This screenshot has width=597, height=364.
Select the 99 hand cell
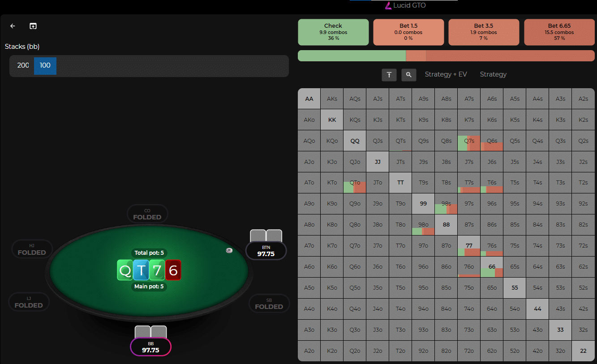pyautogui.click(x=423, y=204)
